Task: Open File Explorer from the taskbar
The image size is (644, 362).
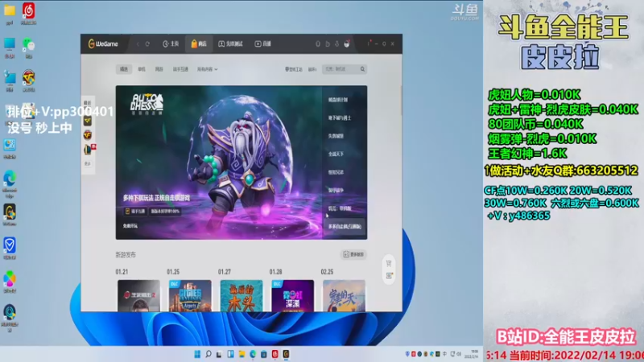Action: point(242,354)
